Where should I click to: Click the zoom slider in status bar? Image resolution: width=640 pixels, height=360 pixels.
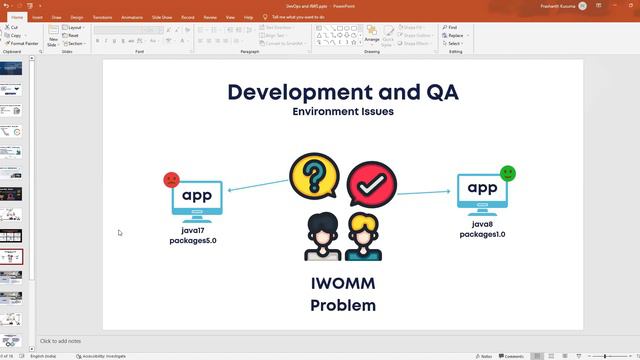tap(611, 356)
